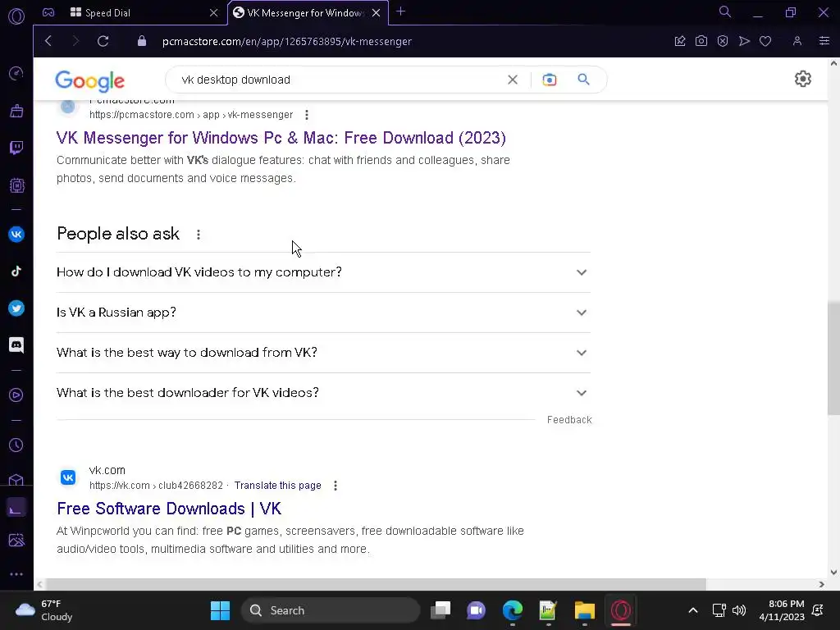Open ad blocker shield icon
Viewport: 840px width, 630px height.
point(723,41)
